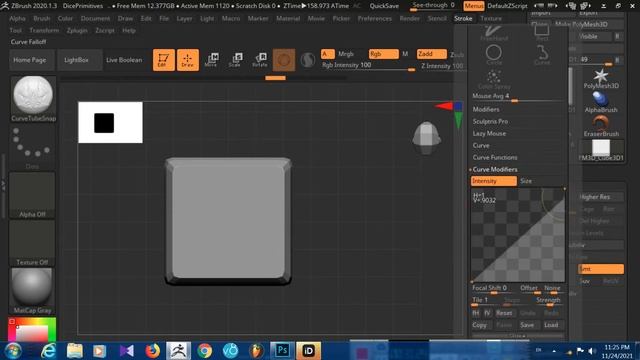Select Curve stroke type icon
The image size is (640, 360).
tap(542, 55)
